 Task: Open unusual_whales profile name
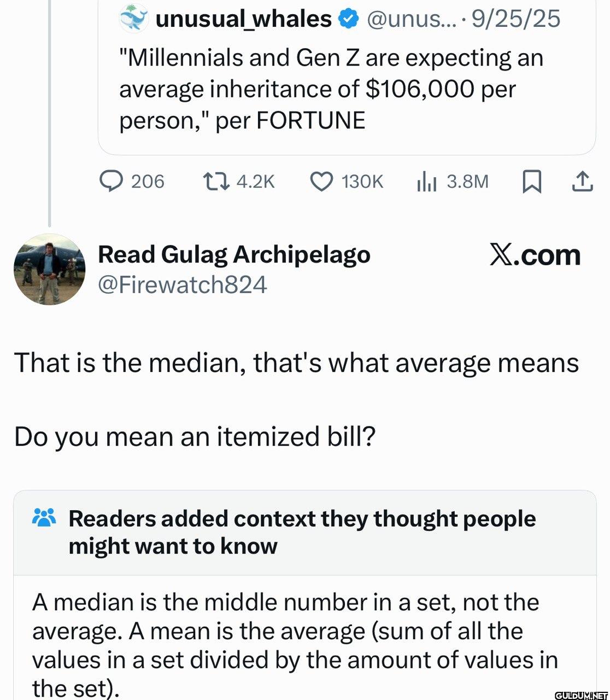tap(244, 19)
